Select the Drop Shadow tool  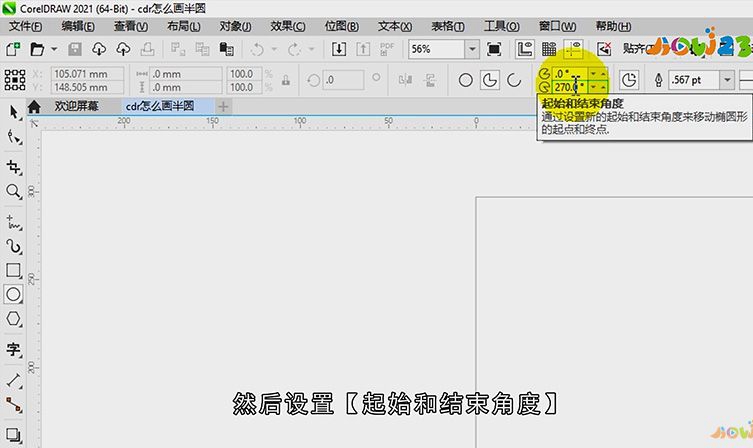(13, 435)
